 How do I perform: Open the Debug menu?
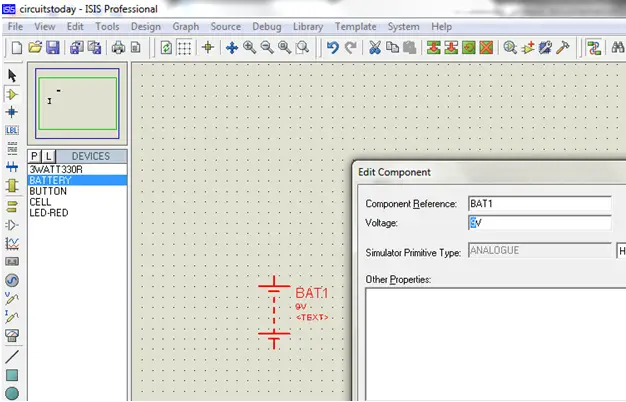267,27
